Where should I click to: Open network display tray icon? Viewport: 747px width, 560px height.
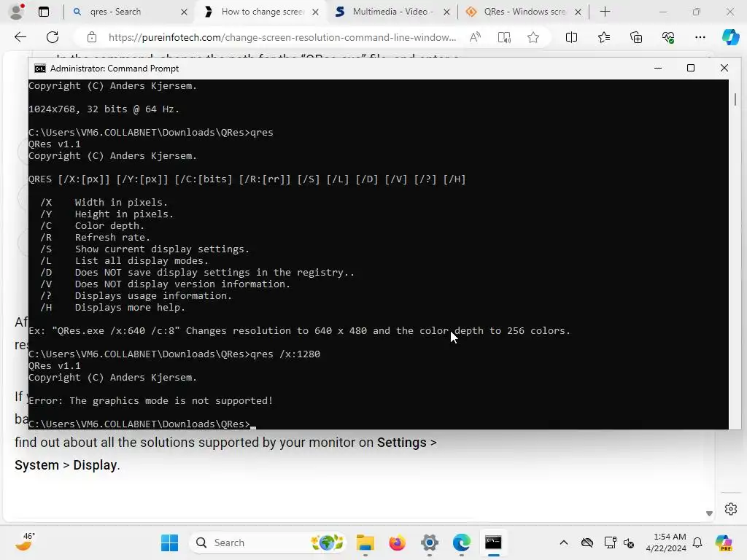[610, 542]
